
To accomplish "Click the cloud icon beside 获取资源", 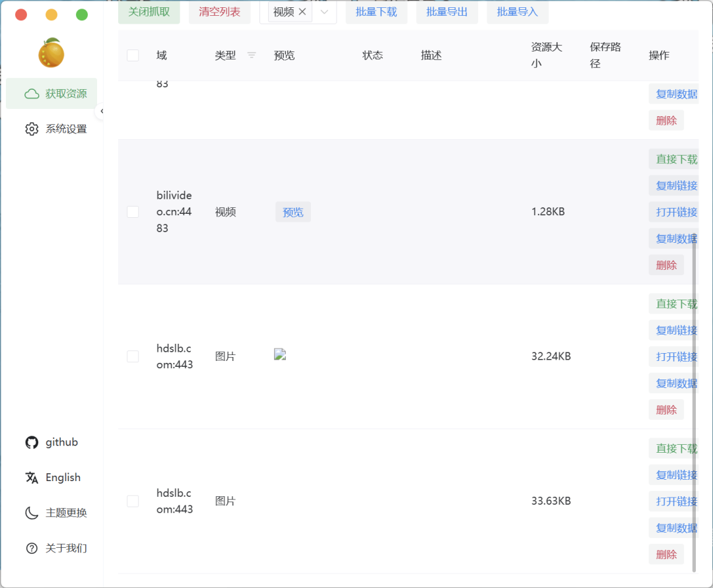I will [32, 94].
